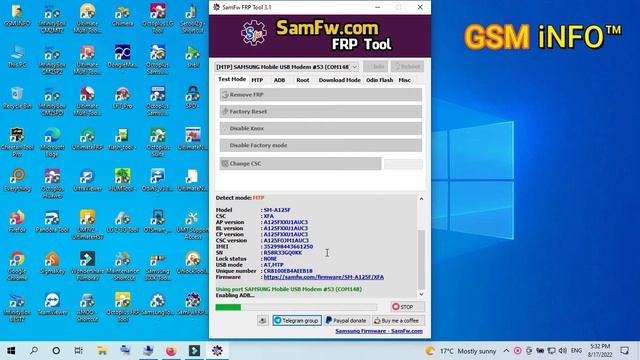Open Samsung Firmware - SamFw.com link

tap(379, 331)
